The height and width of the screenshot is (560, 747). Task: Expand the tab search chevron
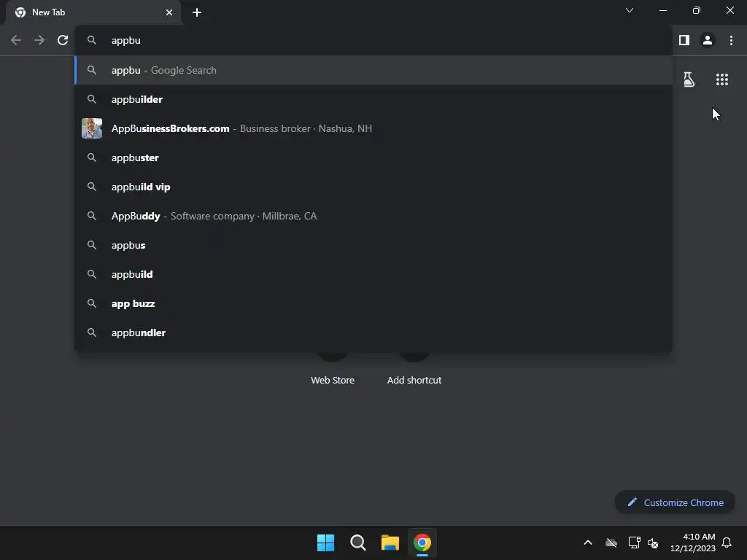[630, 10]
